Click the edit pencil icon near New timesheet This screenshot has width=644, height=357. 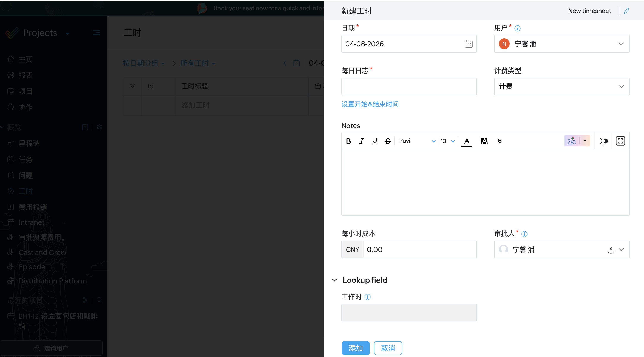(x=626, y=11)
